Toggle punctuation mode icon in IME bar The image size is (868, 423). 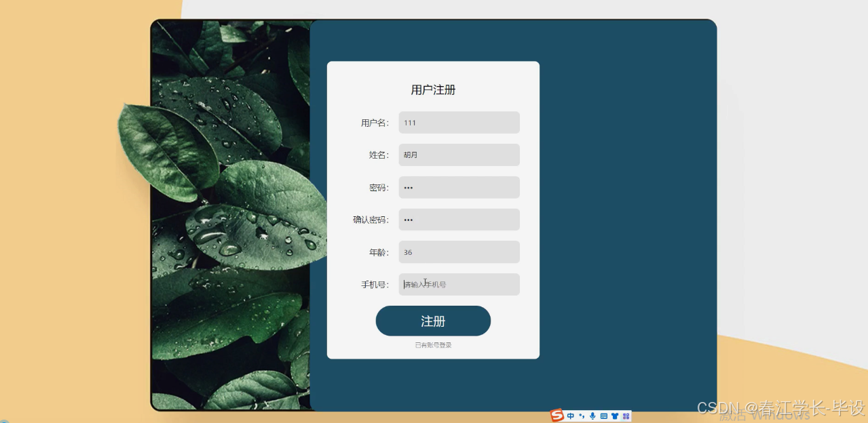pos(582,416)
